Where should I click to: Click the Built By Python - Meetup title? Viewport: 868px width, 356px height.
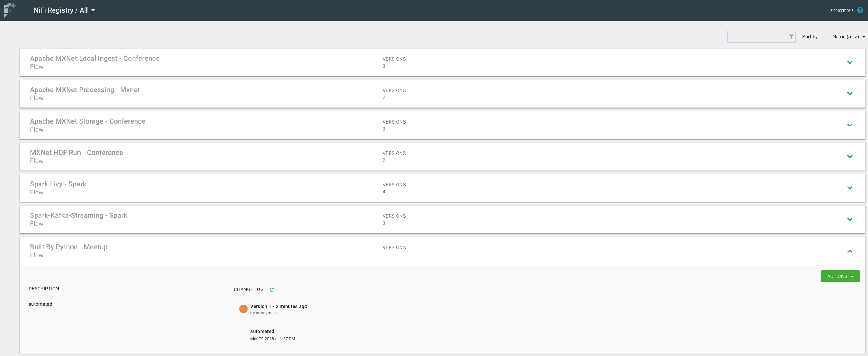tap(69, 247)
